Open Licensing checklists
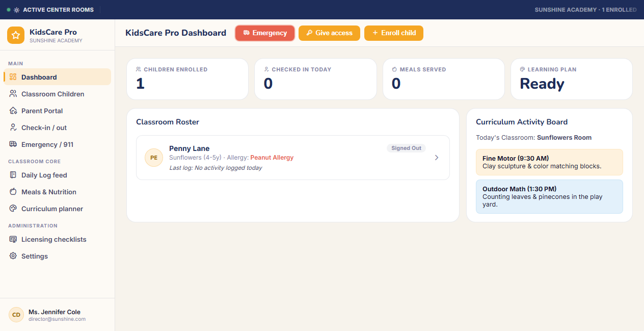This screenshot has height=331, width=644. pyautogui.click(x=57, y=239)
